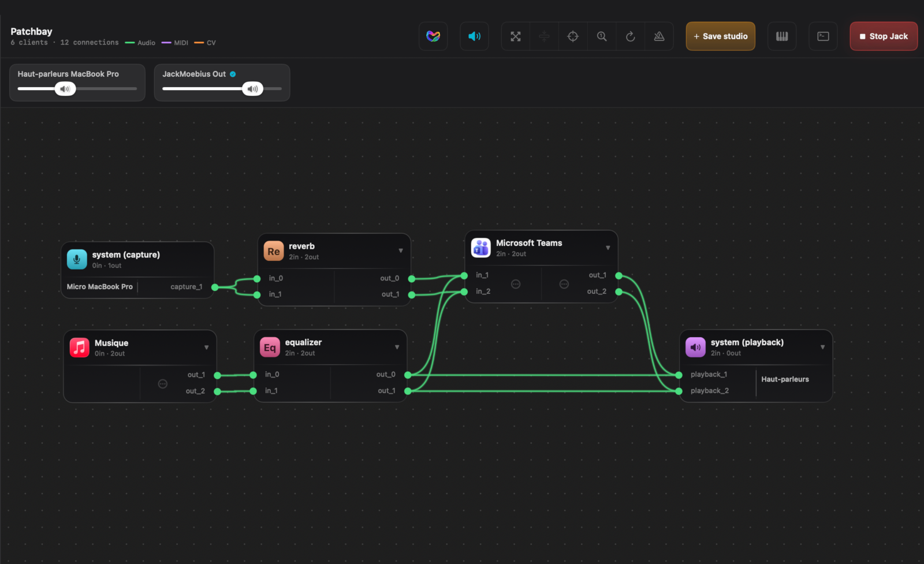Click the equalizer out_0 port

pos(408,375)
